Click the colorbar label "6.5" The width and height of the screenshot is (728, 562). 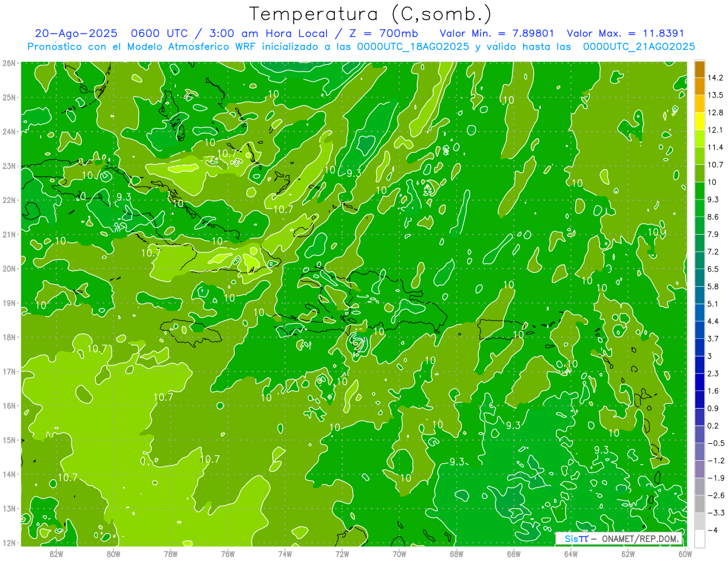712,269
